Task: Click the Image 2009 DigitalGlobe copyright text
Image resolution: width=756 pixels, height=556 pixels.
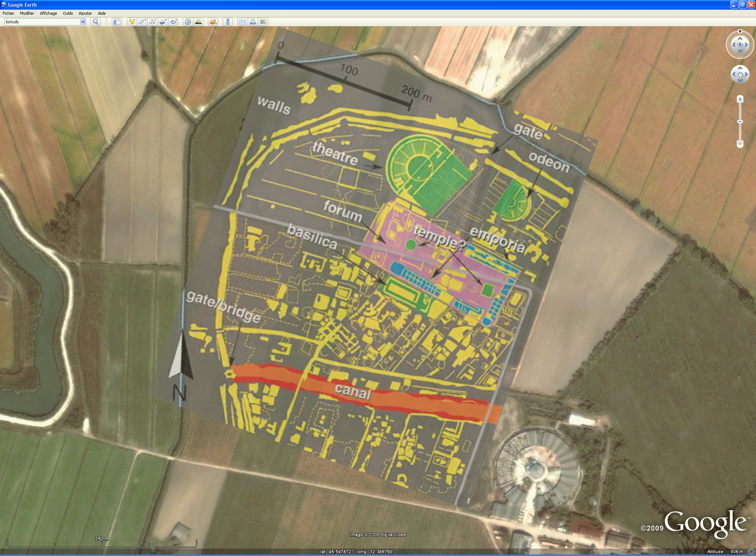Action: tap(378, 535)
